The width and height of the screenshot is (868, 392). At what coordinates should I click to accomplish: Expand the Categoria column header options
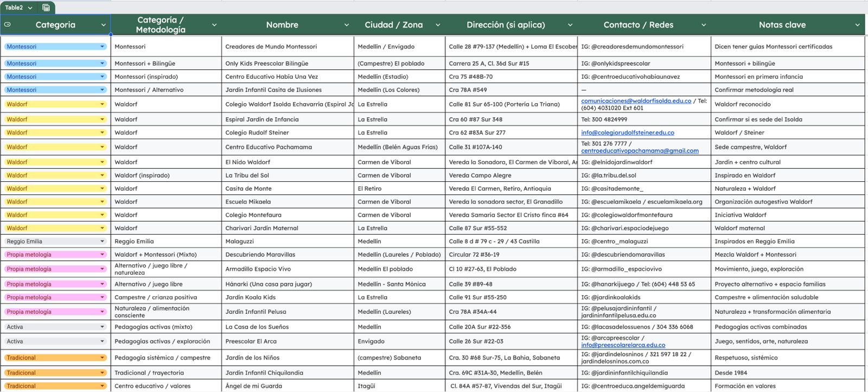coord(103,25)
